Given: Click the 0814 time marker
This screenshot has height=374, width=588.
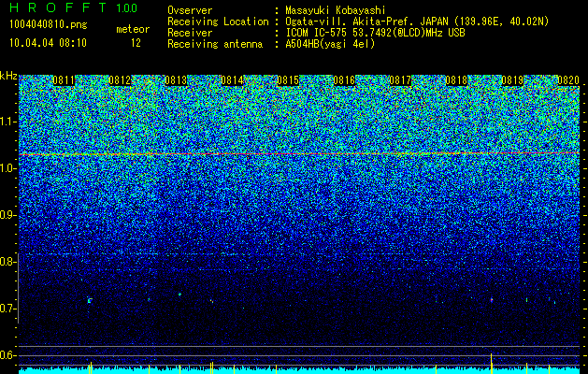Looking at the screenshot, I should click(232, 80).
